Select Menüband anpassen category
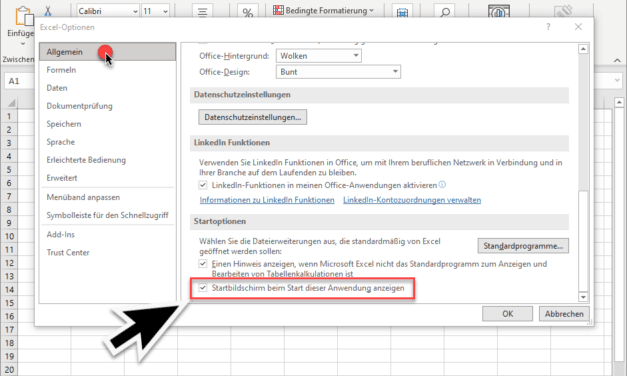The width and height of the screenshot is (627, 376). click(x=107, y=197)
